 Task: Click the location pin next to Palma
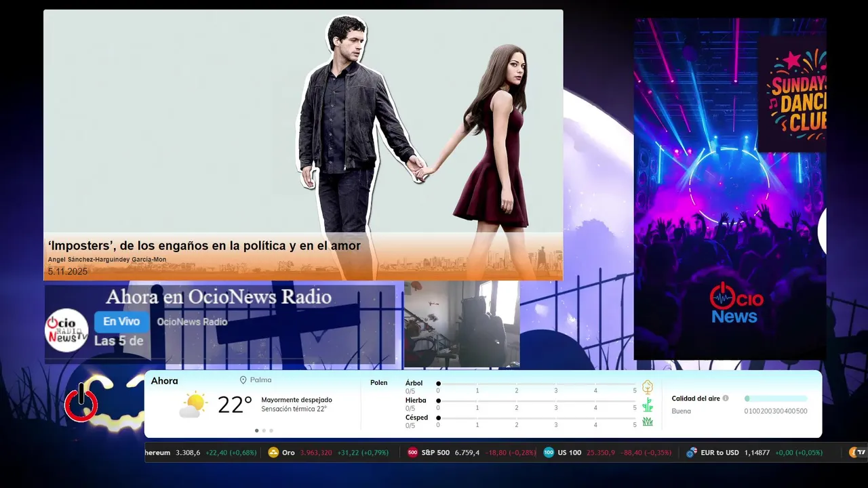pyautogui.click(x=243, y=380)
